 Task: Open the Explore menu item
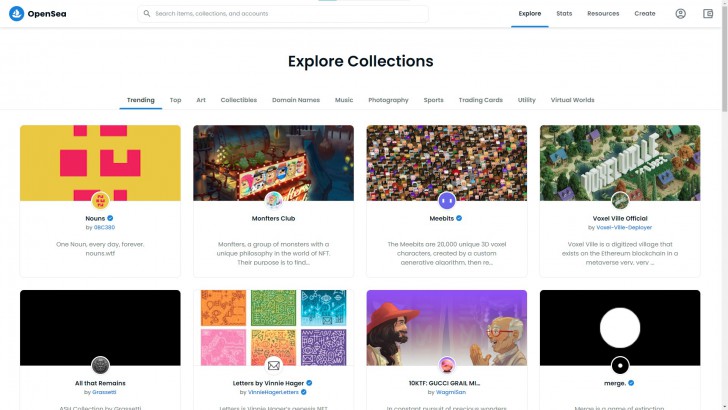(530, 13)
